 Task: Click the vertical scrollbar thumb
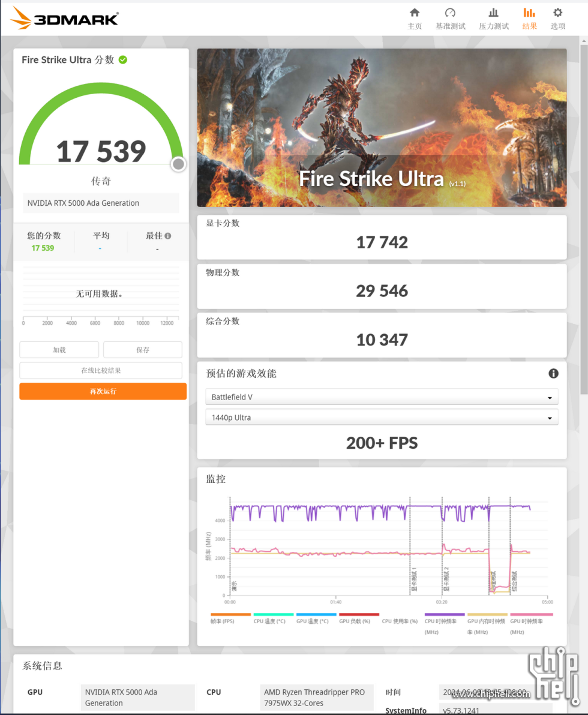(x=584, y=219)
